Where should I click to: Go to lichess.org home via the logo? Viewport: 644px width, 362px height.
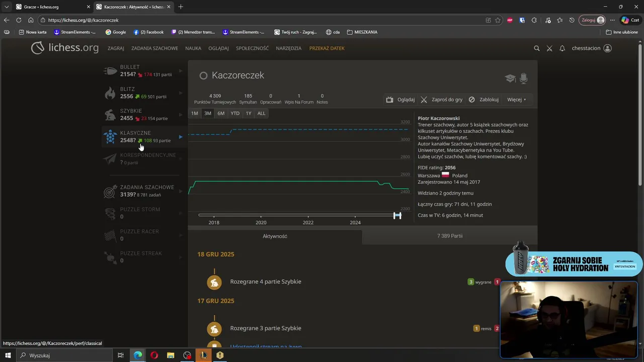[x=65, y=48]
